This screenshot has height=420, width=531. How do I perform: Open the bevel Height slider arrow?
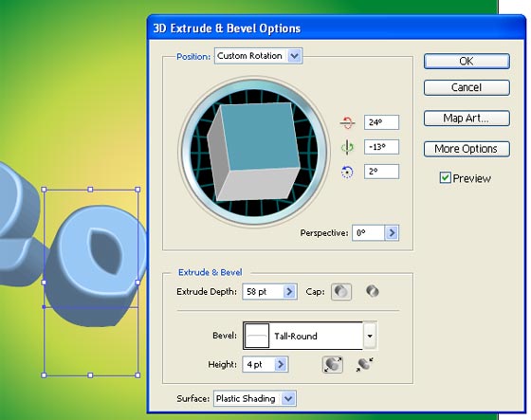[281, 364]
